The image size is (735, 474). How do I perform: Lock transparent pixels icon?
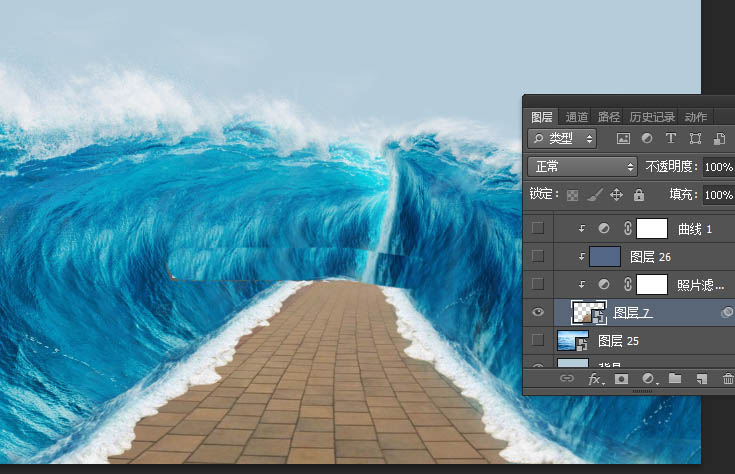(572, 195)
